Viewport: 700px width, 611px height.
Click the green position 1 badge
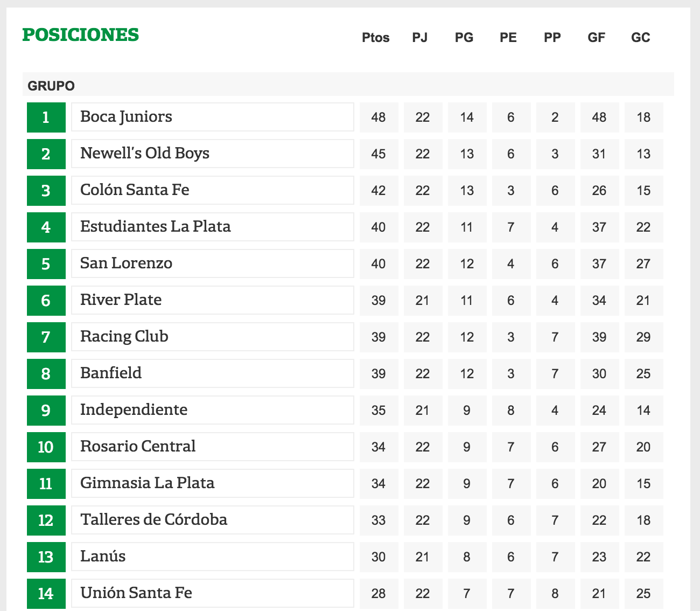(46, 117)
